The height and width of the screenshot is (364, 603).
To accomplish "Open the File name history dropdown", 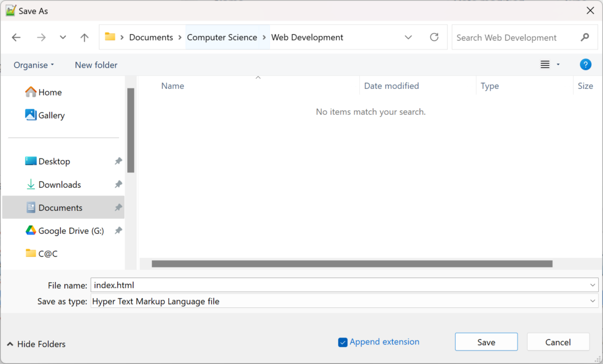I will click(x=592, y=285).
